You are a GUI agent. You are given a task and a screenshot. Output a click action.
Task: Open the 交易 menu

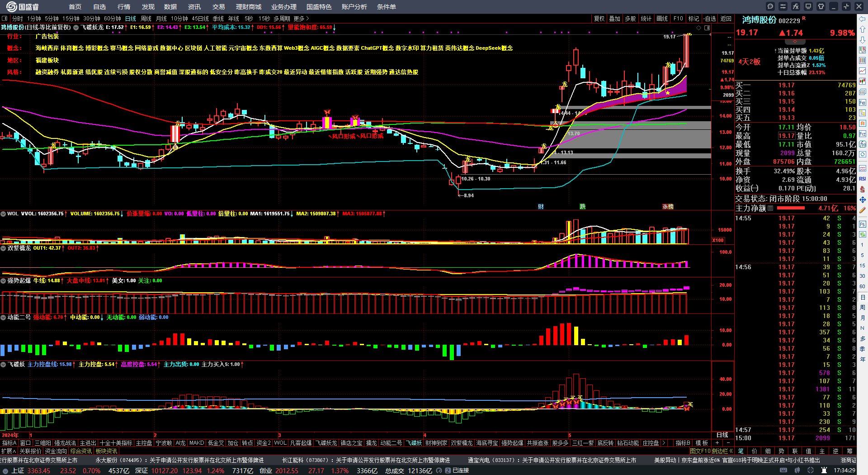219,7
